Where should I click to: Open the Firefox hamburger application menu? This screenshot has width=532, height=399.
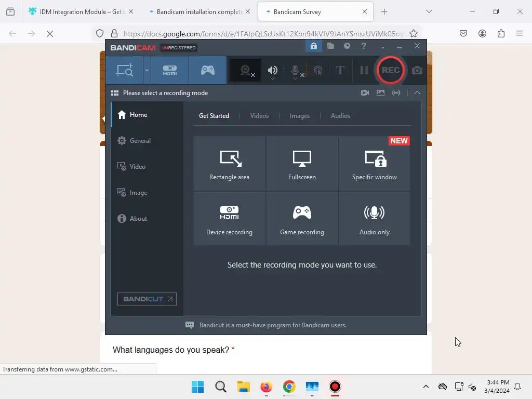tap(520, 33)
